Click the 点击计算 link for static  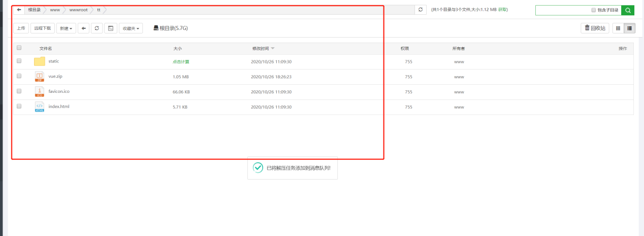181,62
